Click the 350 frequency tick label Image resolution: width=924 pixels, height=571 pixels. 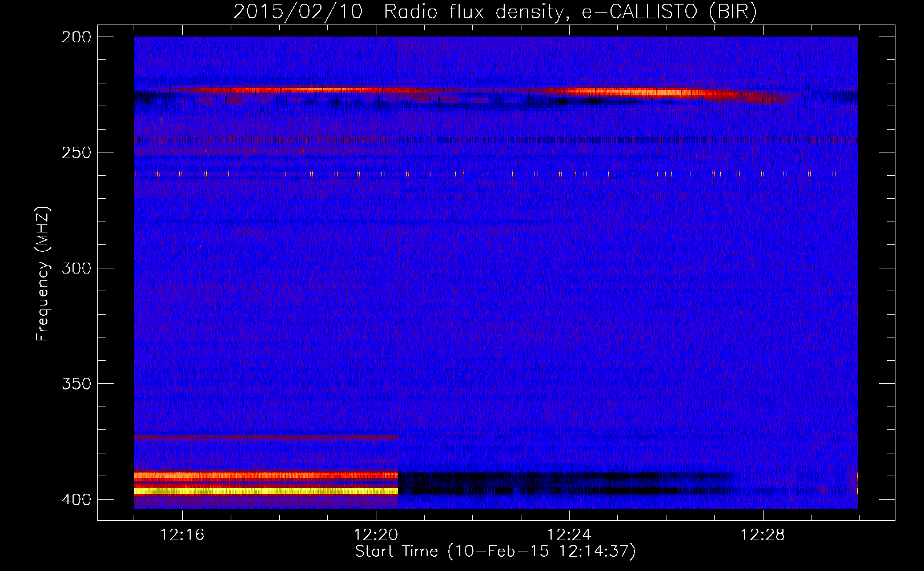point(77,384)
